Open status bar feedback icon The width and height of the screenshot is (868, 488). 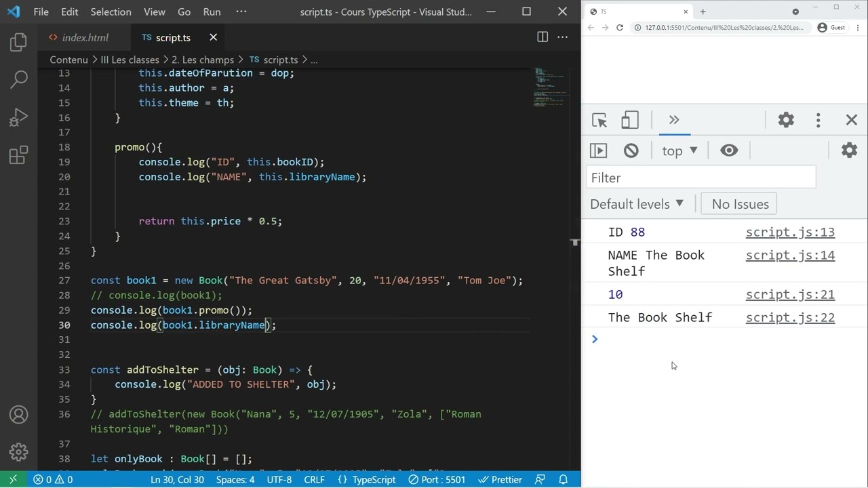(540, 479)
